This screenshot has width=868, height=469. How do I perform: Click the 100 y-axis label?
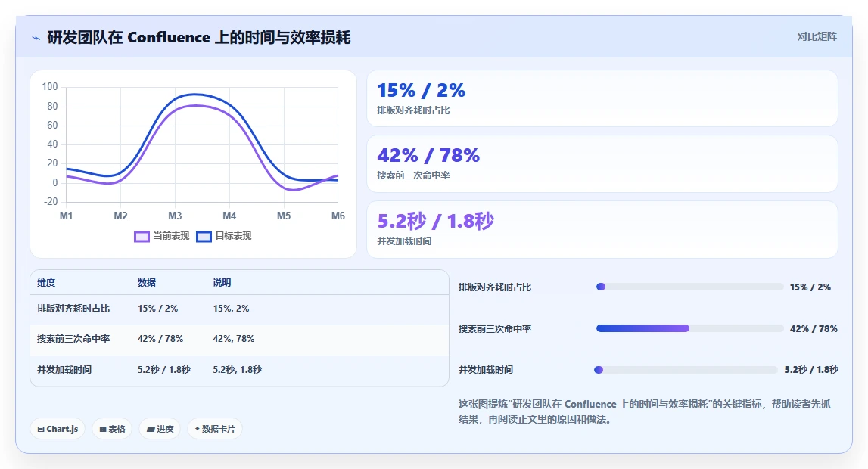[50, 87]
